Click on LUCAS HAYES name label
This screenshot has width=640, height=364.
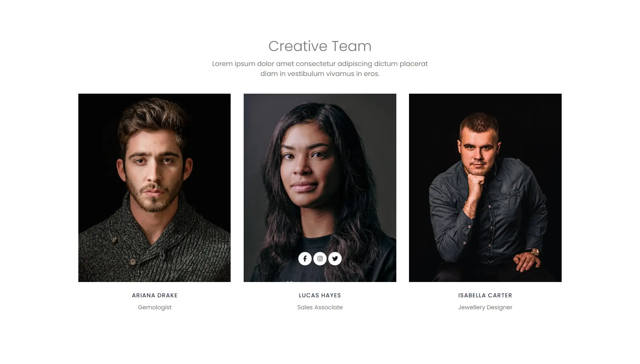point(320,295)
